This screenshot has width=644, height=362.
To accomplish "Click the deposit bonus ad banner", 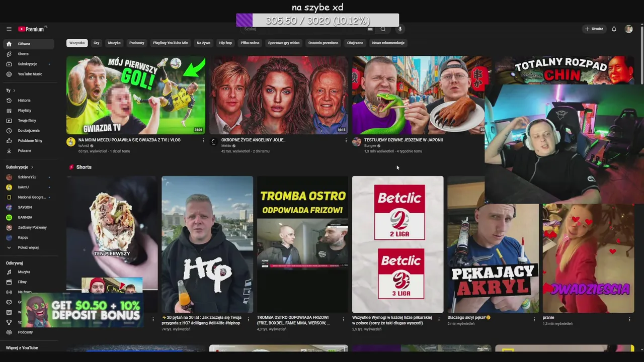I will tap(84, 310).
